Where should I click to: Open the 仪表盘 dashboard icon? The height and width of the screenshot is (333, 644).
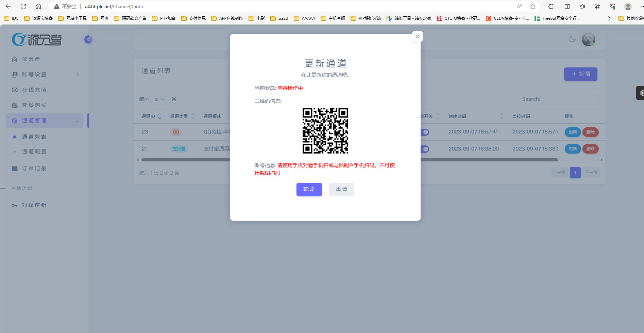(15, 59)
